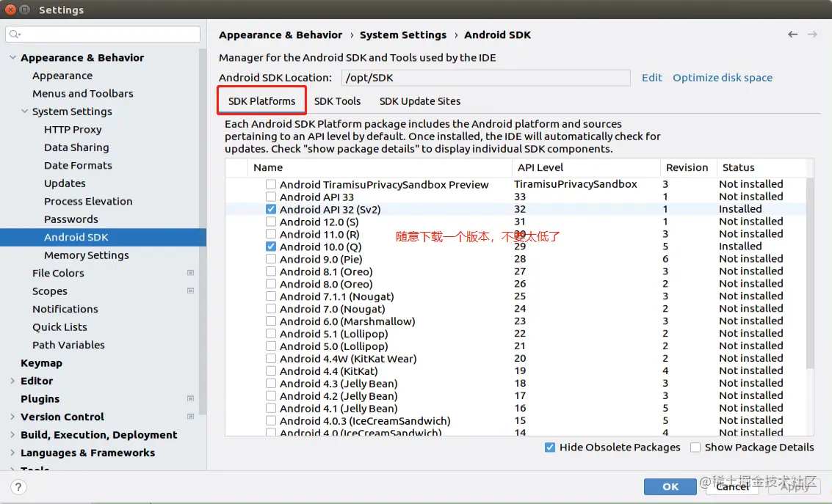Screen dimensions: 832x504
Task: Select Process Elevation in the settings tree
Action: click(88, 202)
